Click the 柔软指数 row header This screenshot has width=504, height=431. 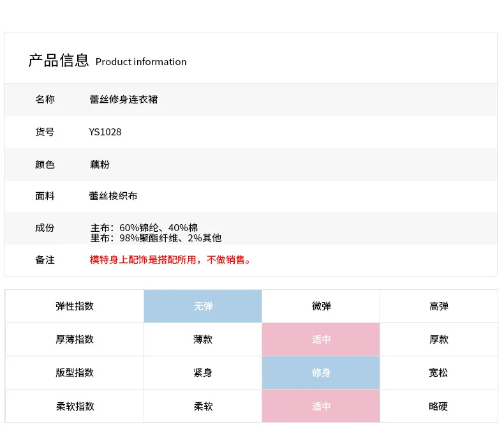tap(75, 406)
